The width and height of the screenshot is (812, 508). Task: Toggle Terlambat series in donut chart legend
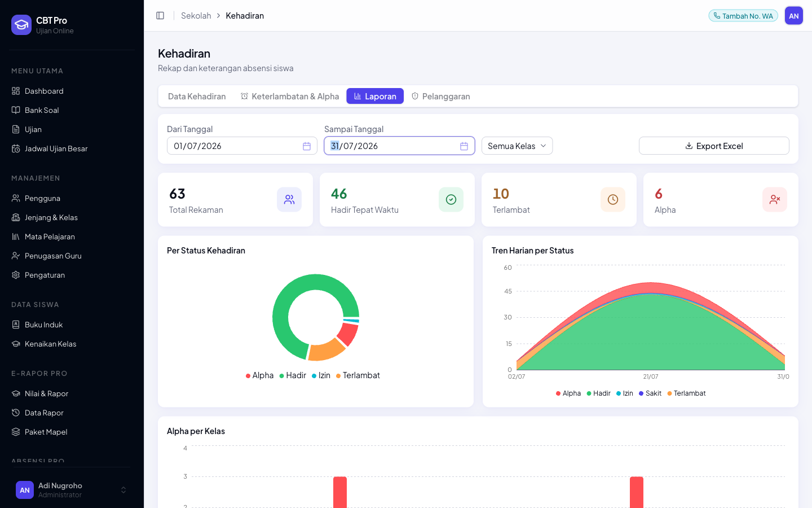pos(358,375)
